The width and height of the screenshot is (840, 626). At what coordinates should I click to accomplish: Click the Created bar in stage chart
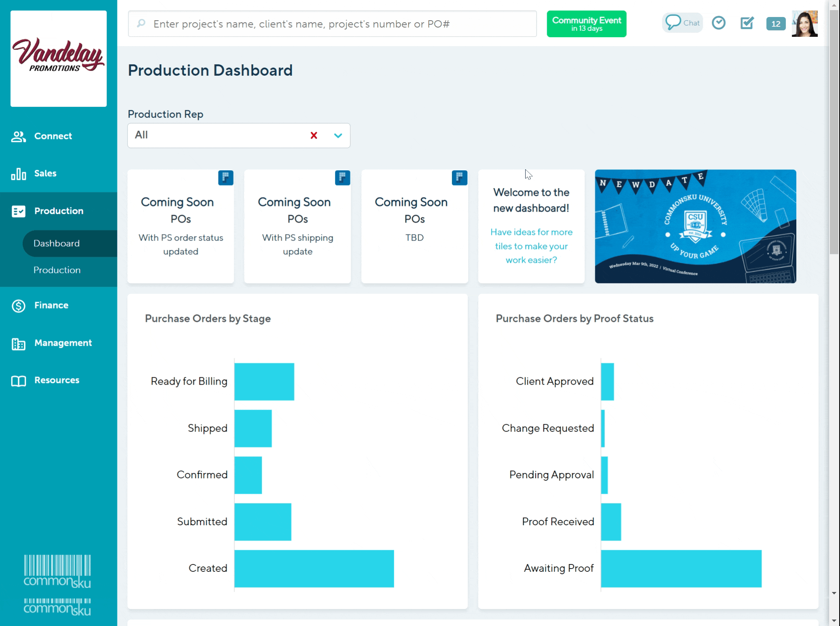[314, 569]
